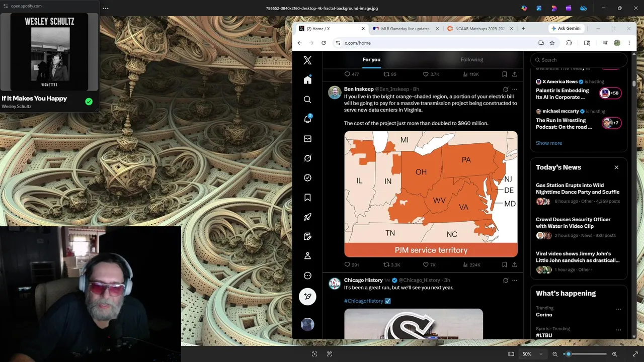Screen dimensions: 644x362
Task: Bookmark Ben Inskeep's post
Action: (x=504, y=264)
